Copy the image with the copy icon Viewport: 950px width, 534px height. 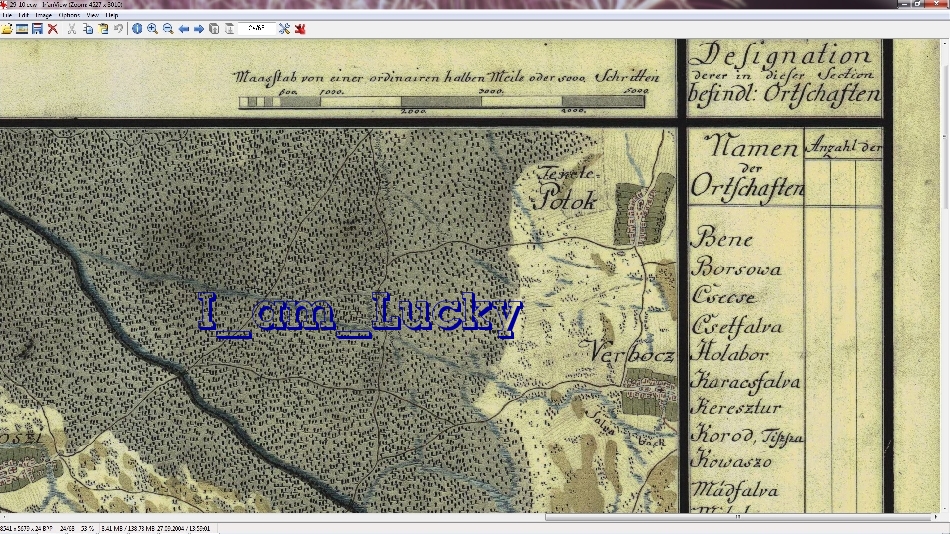(88, 28)
